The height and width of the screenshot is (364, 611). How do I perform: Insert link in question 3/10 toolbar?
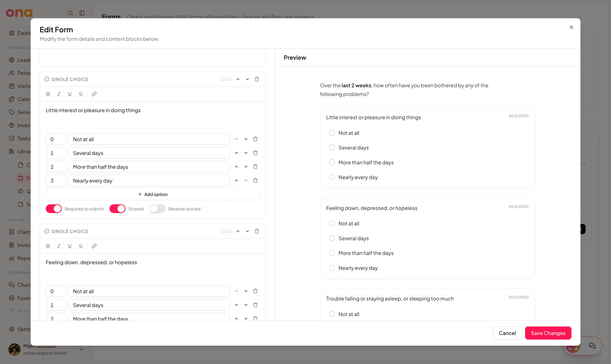click(94, 246)
